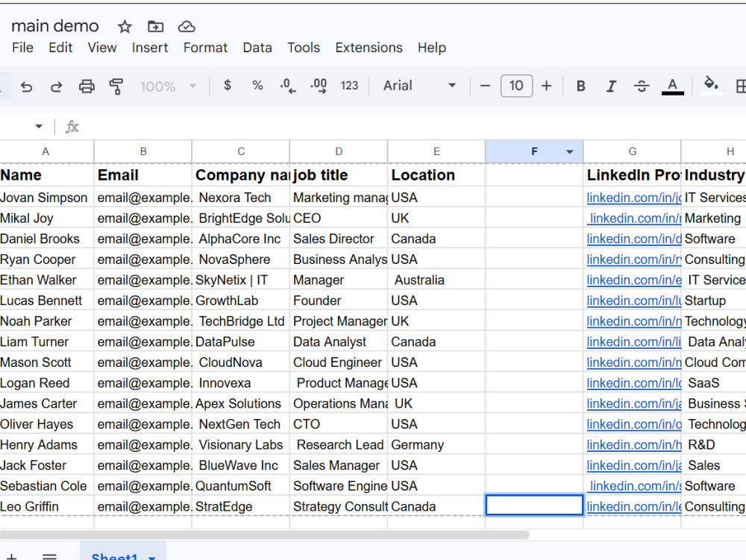Open the zoom 100% dropdown
Screen dimensions: 746x560
168,86
